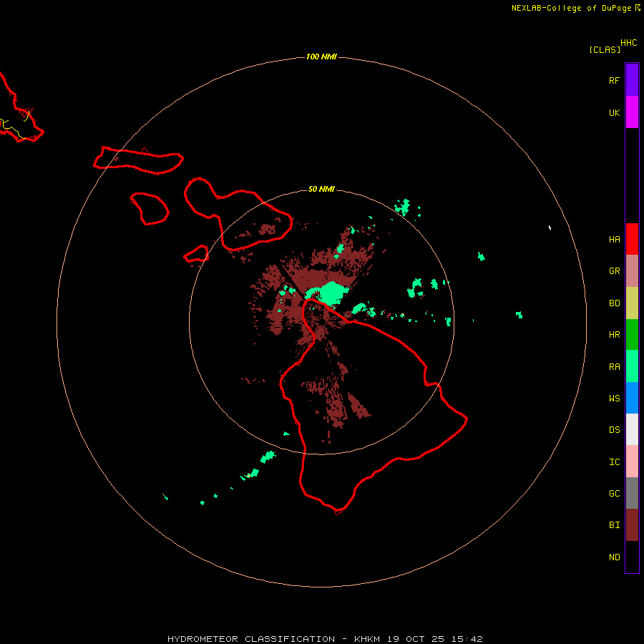Click the 50 NMI range ring label
The width and height of the screenshot is (644, 644).
click(x=321, y=189)
